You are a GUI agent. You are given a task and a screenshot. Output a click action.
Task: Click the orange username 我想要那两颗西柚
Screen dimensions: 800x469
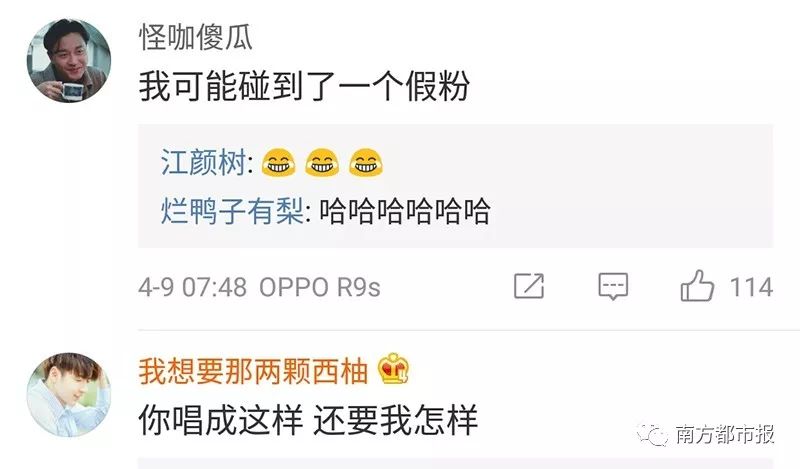click(253, 371)
